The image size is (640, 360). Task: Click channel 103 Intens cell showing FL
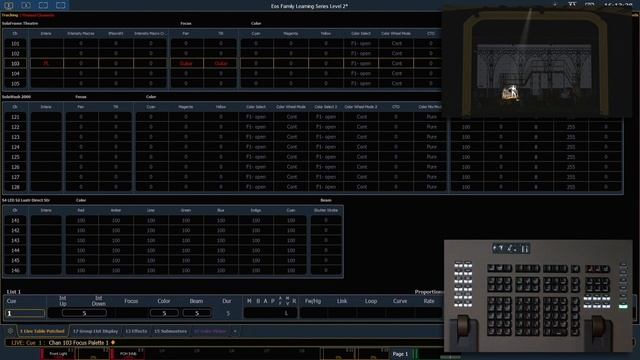tap(46, 63)
